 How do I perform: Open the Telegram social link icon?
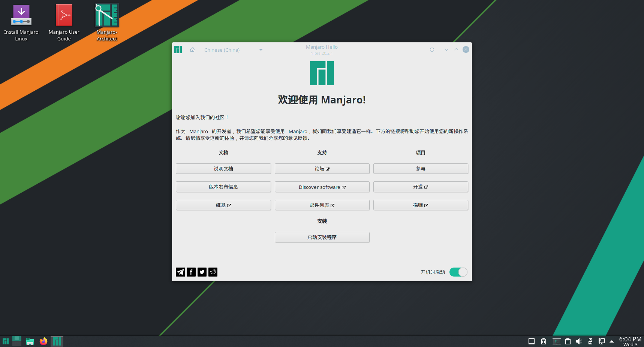click(180, 272)
